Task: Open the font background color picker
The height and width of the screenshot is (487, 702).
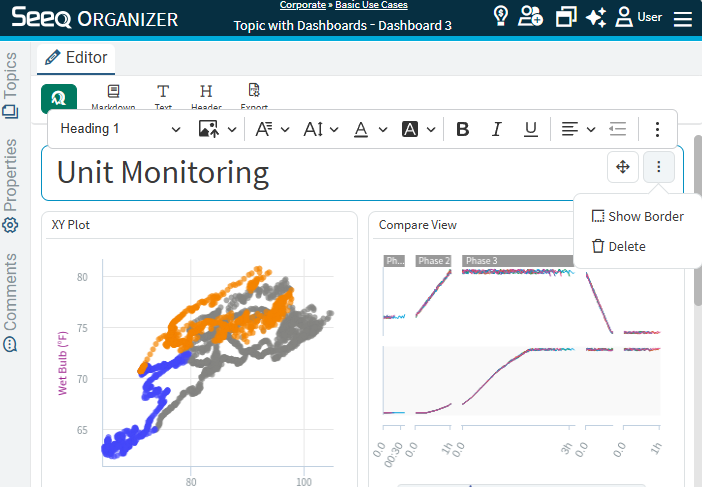Action: click(x=418, y=129)
